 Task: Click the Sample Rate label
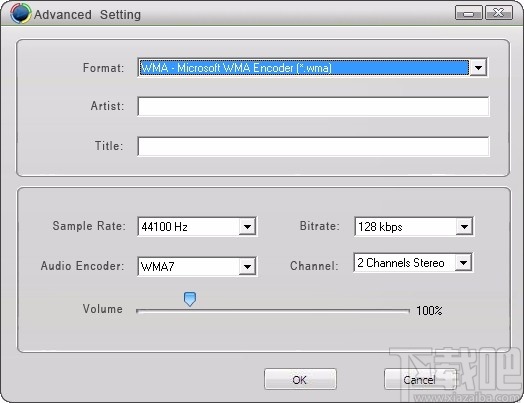(89, 226)
